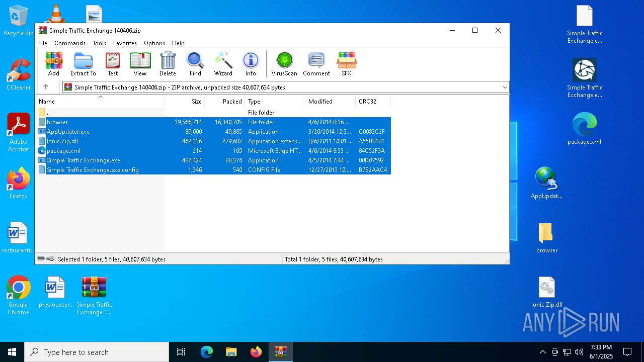Open the notification center
Screen dimensions: 644x362
tap(627, 352)
